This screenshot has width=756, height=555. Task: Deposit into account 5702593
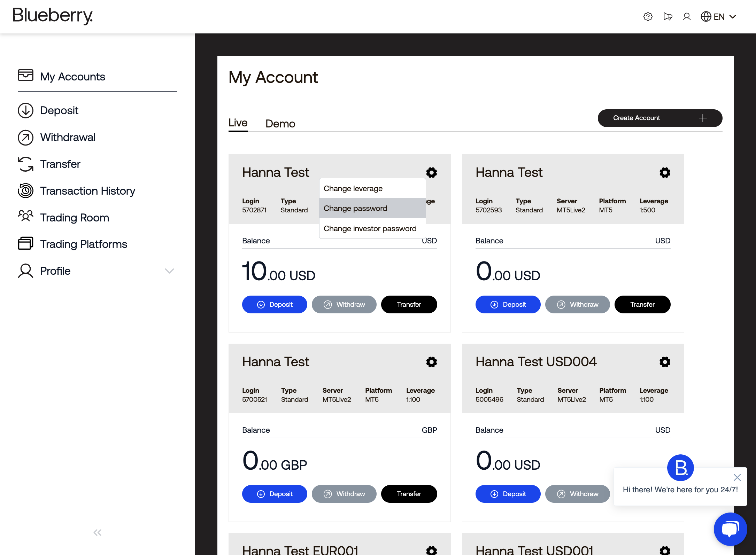click(508, 304)
